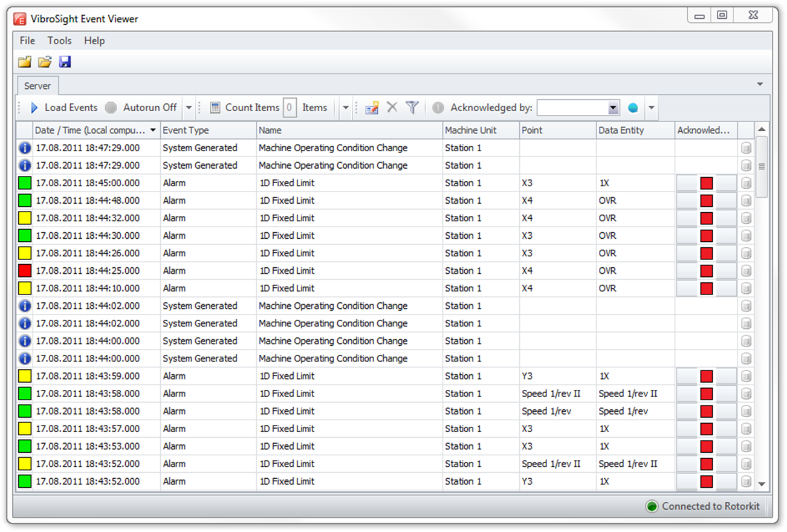Click the blue globe icon beside Acknowledged by
787x532 pixels.
pyautogui.click(x=633, y=108)
